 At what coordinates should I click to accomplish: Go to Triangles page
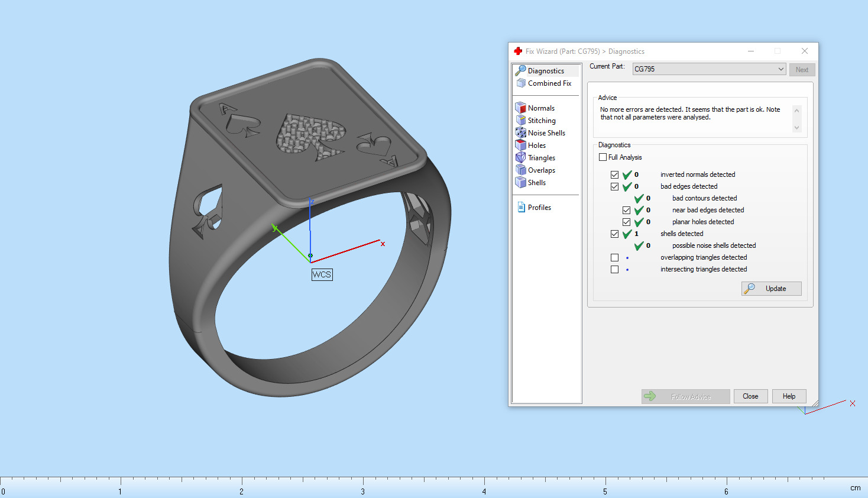point(542,158)
